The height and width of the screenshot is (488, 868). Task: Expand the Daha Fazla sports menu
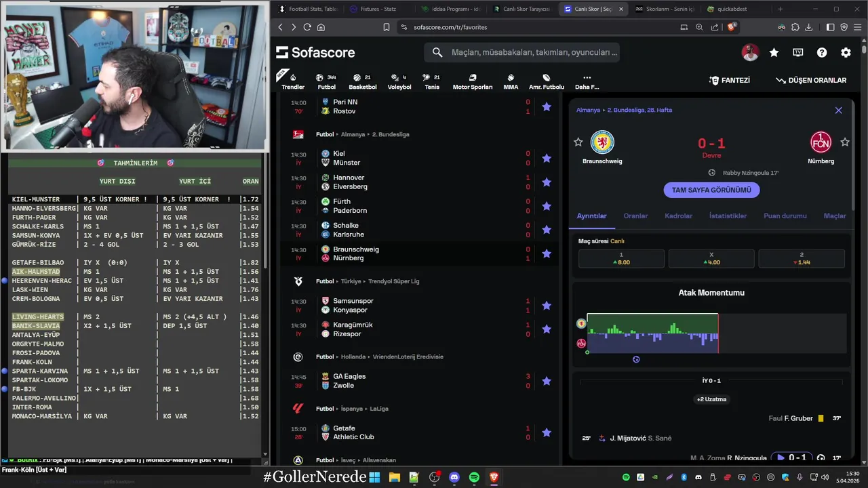click(x=587, y=81)
